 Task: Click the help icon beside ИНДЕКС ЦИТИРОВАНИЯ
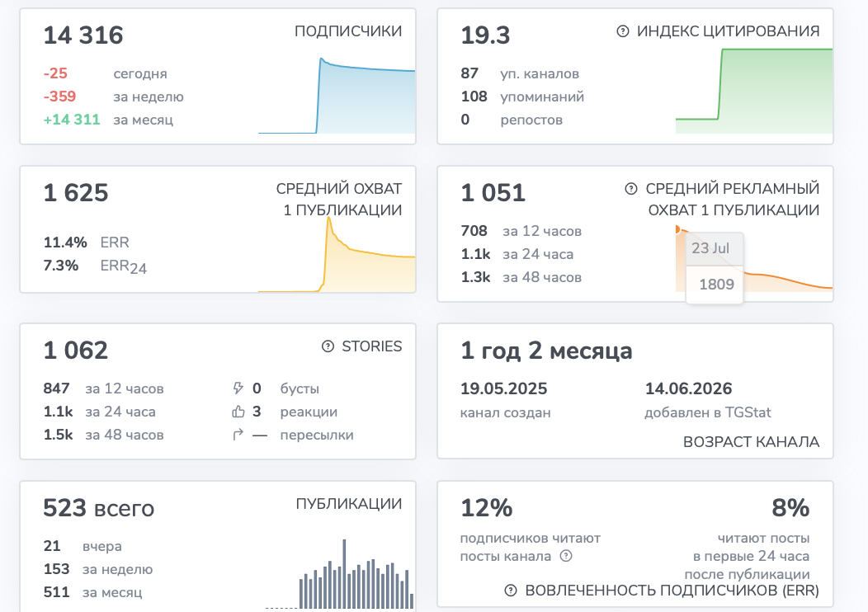click(x=623, y=31)
